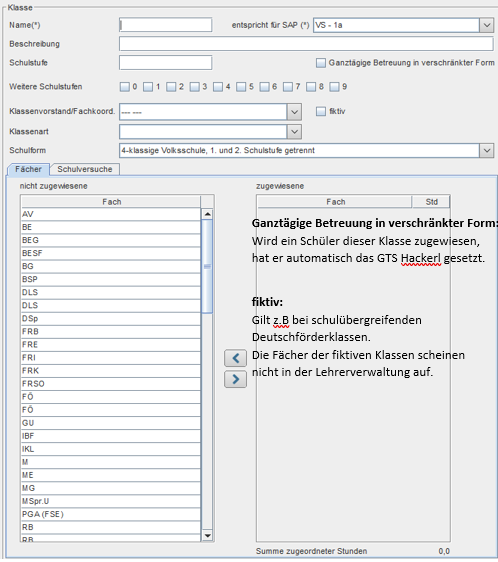Tick Weitere Schulstufen checkbox 0
Screen dimensions: 498x562
pyautogui.click(x=124, y=87)
